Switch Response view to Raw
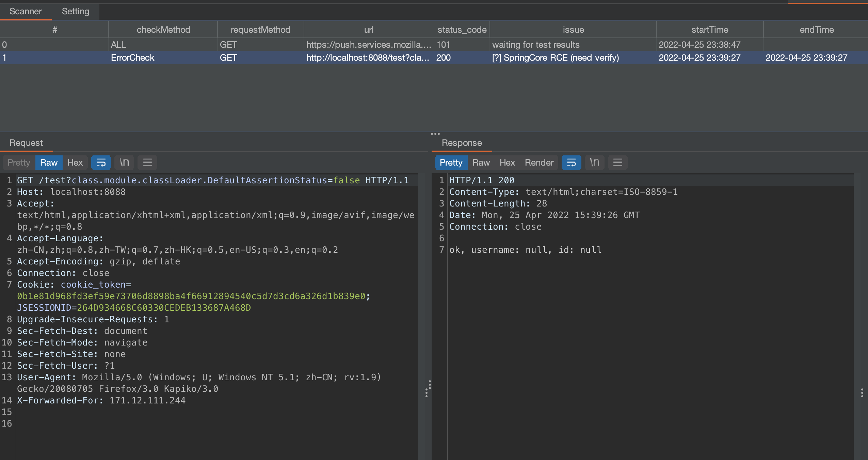Viewport: 868px width, 460px height. (481, 163)
